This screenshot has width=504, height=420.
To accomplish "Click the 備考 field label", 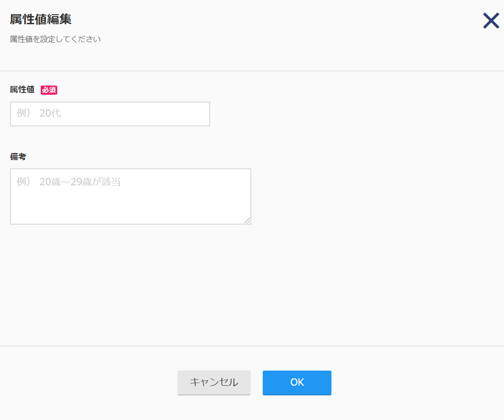I will (18, 156).
